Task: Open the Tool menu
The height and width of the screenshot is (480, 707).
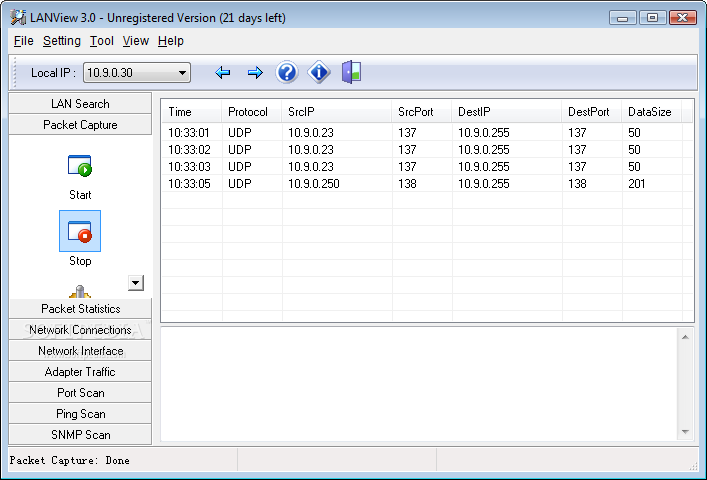Action: [101, 41]
